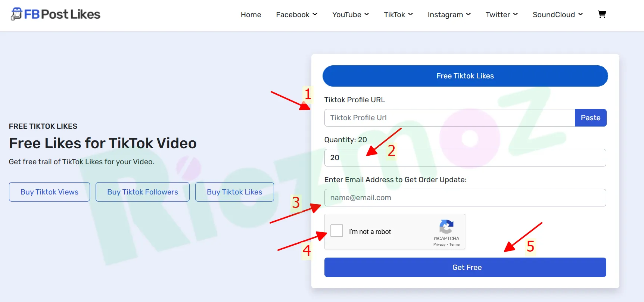This screenshot has height=302, width=644.
Task: Open the Instagram dropdown menu
Action: (x=449, y=15)
